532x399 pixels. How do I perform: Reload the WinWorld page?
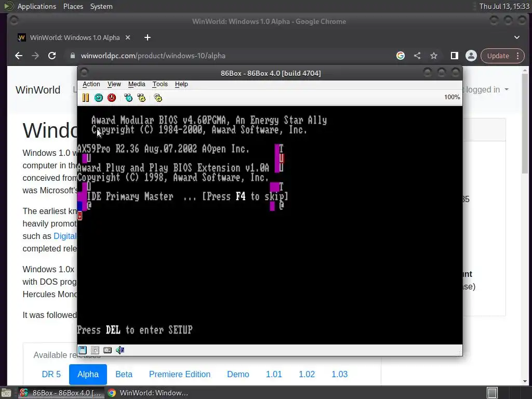pos(52,56)
